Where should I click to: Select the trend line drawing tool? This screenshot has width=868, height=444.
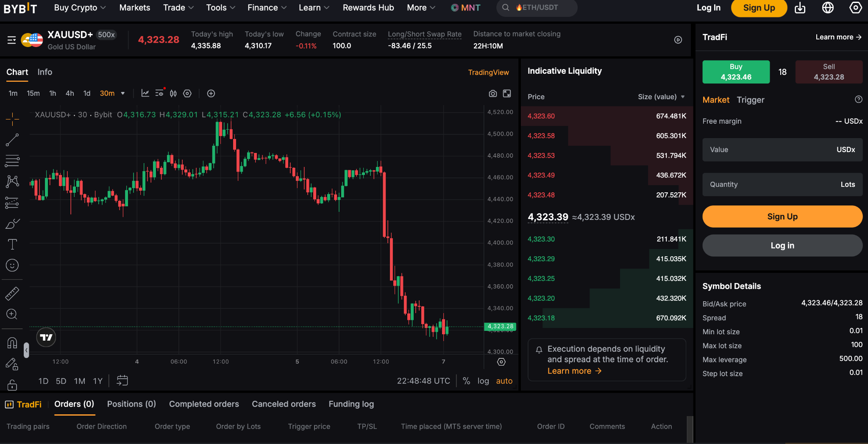[x=12, y=140]
